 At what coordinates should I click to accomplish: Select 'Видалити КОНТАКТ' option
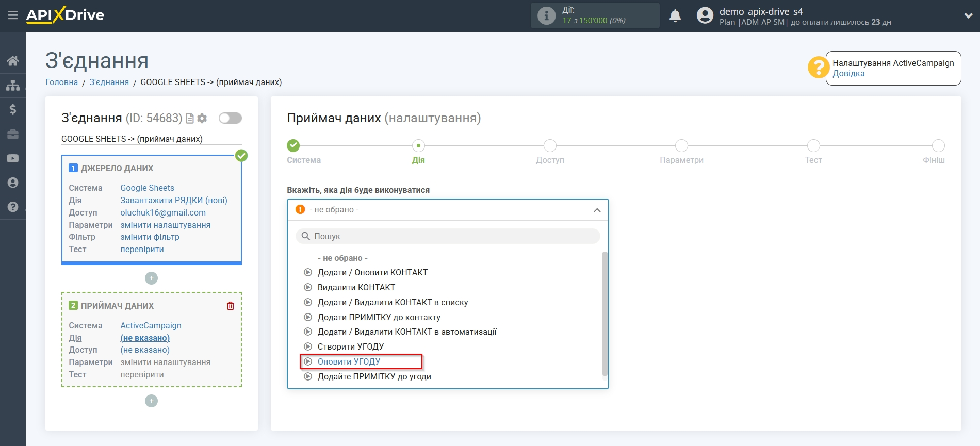(356, 287)
